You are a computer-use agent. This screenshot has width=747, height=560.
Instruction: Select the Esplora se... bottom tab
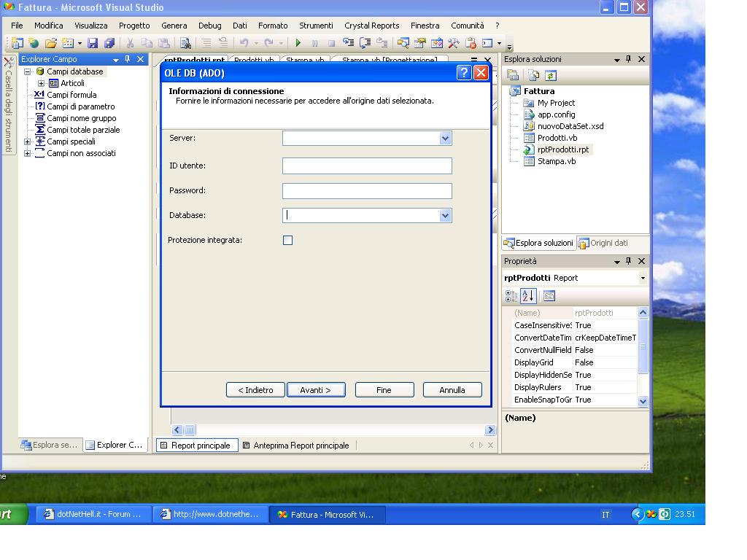click(x=50, y=445)
